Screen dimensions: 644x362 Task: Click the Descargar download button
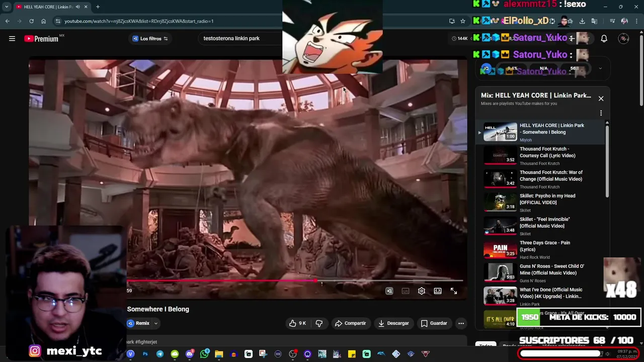(x=393, y=323)
